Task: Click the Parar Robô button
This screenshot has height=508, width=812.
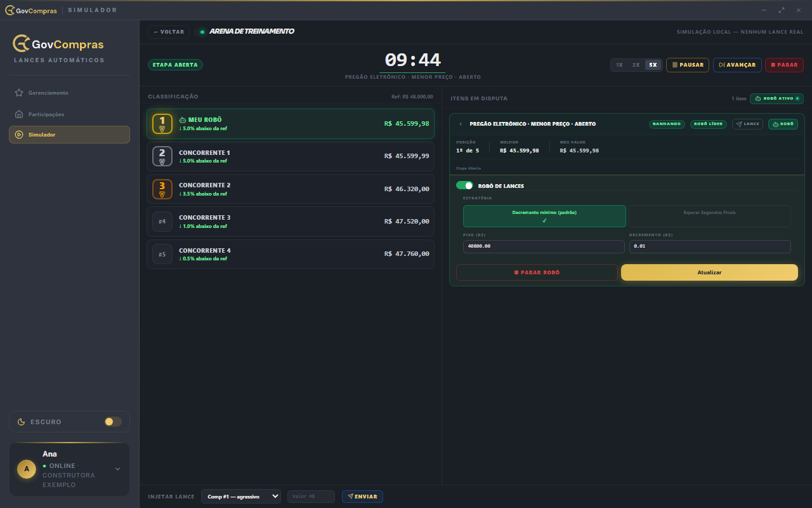Action: point(537,272)
